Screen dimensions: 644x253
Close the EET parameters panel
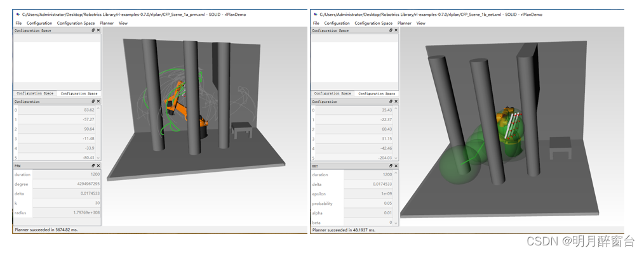396,166
